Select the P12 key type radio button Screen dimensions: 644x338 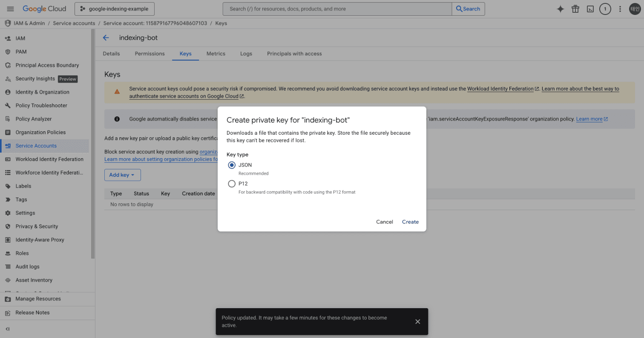(x=232, y=184)
